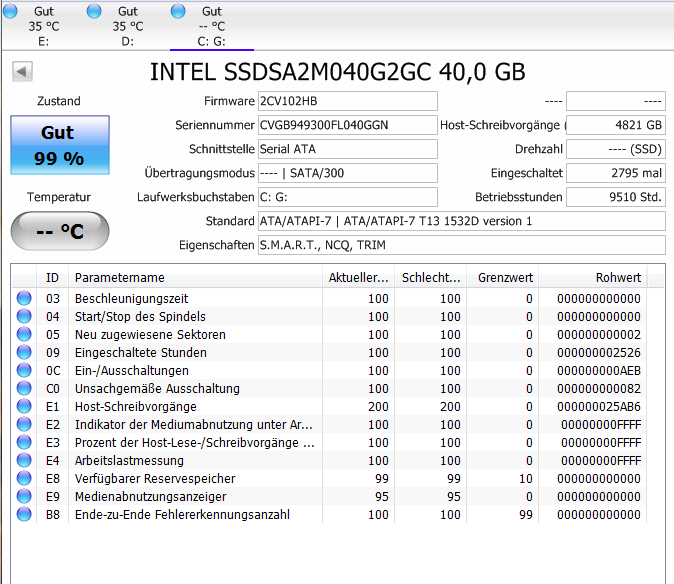Select Host-Schreibvorgänge in the SMART table
This screenshot has width=674, height=584.
[x=135, y=407]
